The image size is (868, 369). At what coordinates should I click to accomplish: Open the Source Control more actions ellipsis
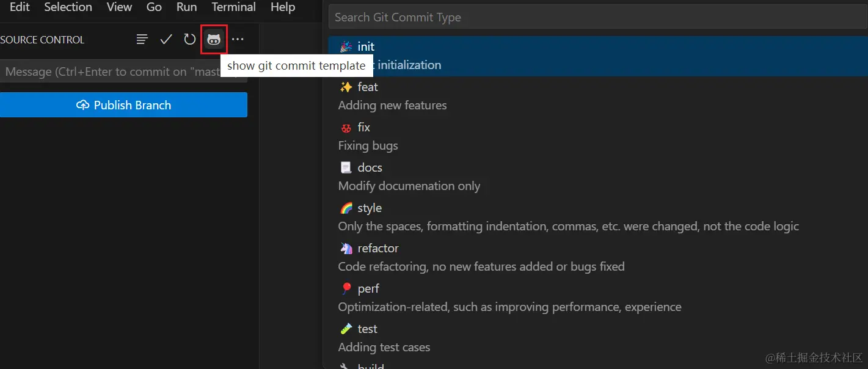click(238, 40)
